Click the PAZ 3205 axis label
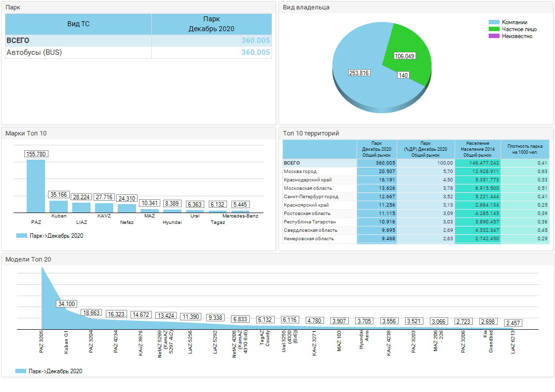 click(42, 342)
